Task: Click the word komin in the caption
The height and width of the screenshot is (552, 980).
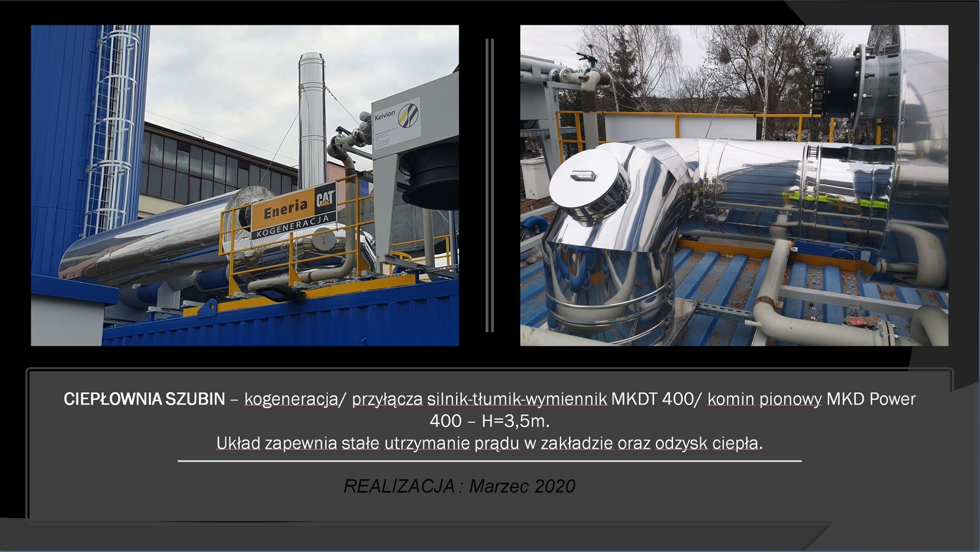Action: point(730,398)
